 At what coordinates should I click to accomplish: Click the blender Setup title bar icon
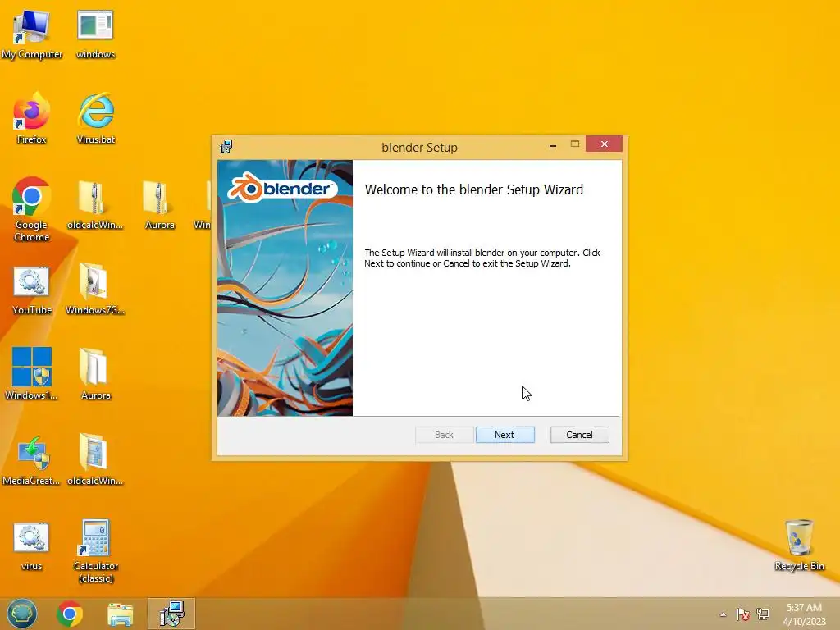coord(226,147)
